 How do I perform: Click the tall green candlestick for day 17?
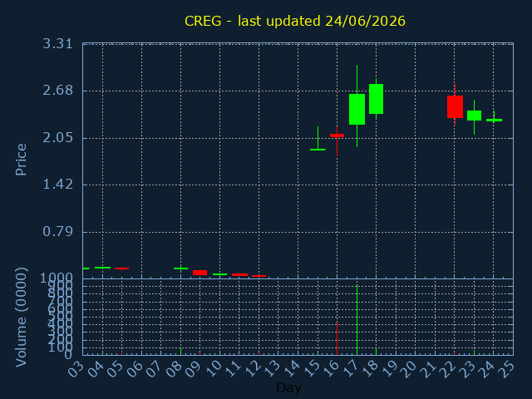point(357,109)
